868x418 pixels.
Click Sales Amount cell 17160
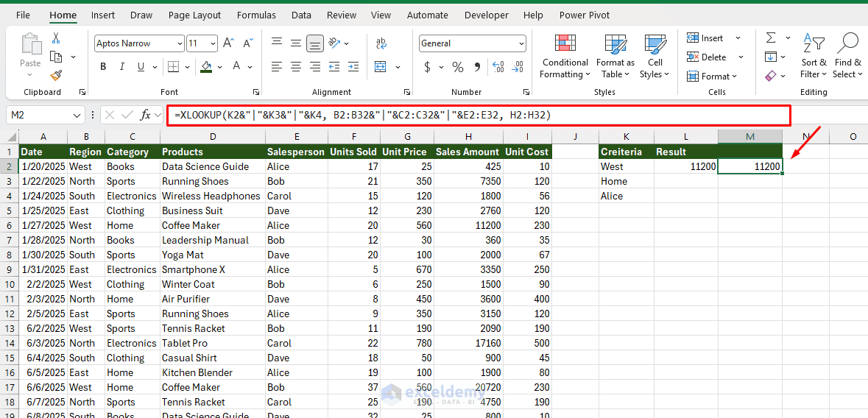[x=468, y=343]
